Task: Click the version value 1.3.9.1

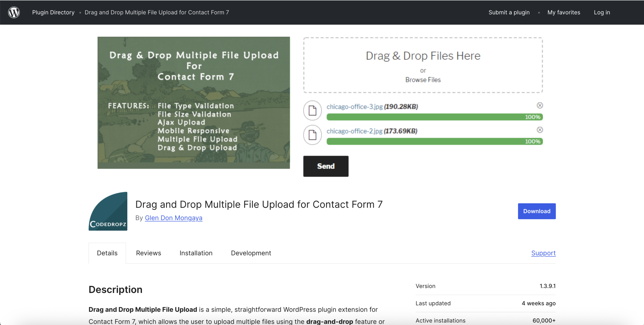Action: [x=547, y=286]
